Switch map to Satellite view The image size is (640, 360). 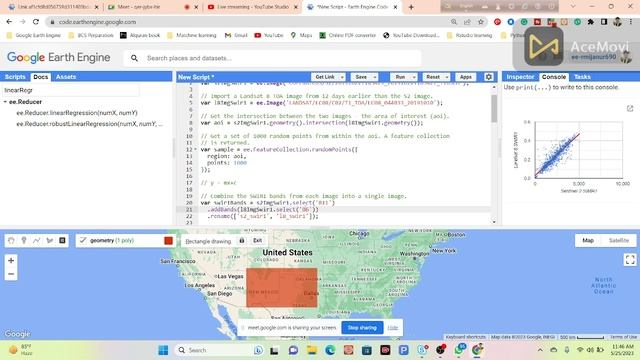[619, 240]
